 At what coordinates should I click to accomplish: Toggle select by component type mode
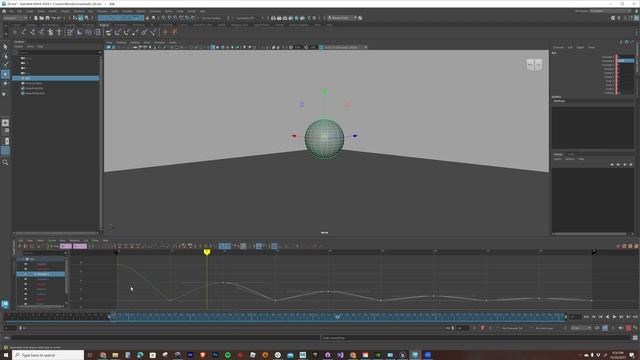87,18
